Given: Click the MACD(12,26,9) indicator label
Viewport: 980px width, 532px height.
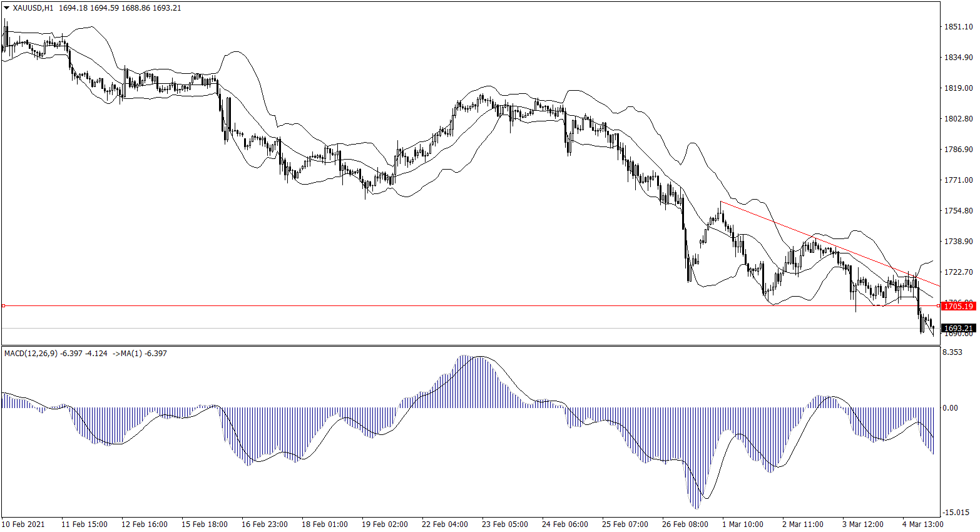Looking at the screenshot, I should tap(31, 354).
